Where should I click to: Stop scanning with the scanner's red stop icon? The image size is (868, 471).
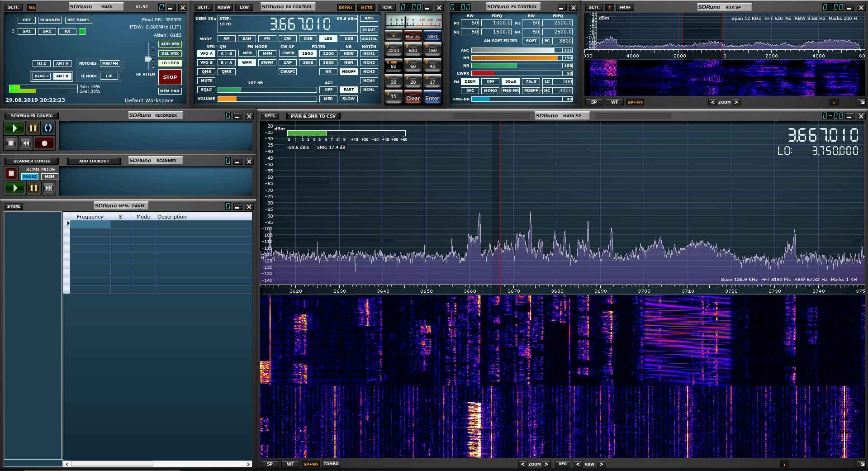(11, 173)
